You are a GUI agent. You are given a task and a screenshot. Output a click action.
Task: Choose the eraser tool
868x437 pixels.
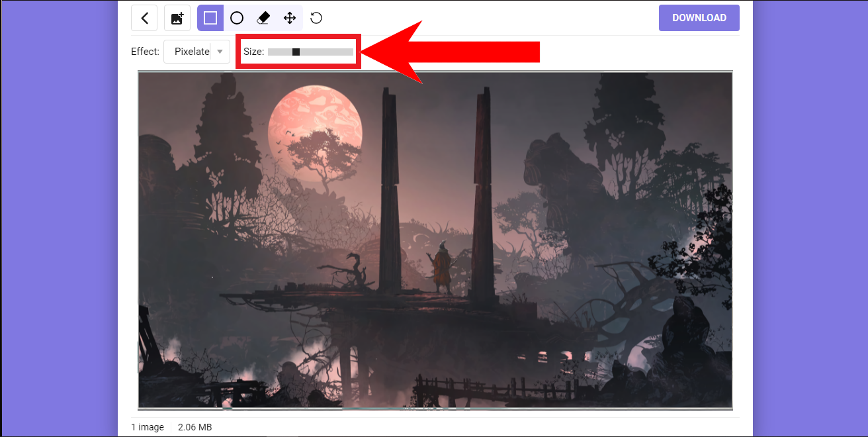pos(263,18)
